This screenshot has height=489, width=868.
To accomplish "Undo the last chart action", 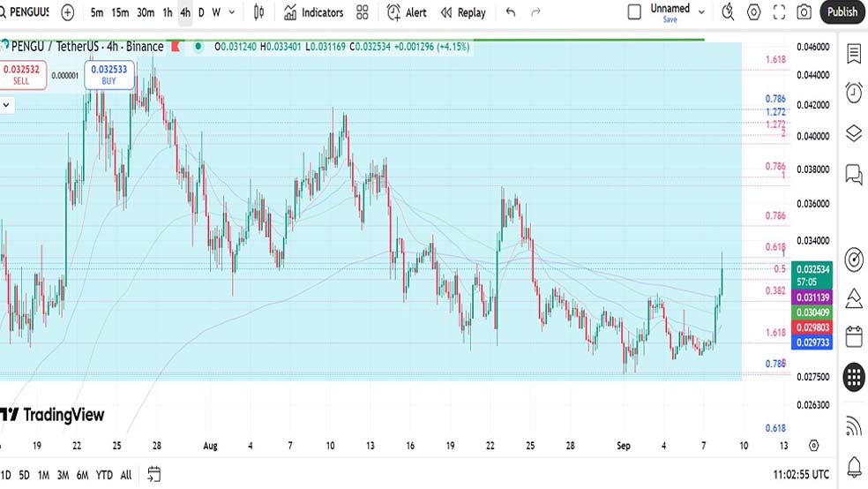I will click(x=511, y=12).
